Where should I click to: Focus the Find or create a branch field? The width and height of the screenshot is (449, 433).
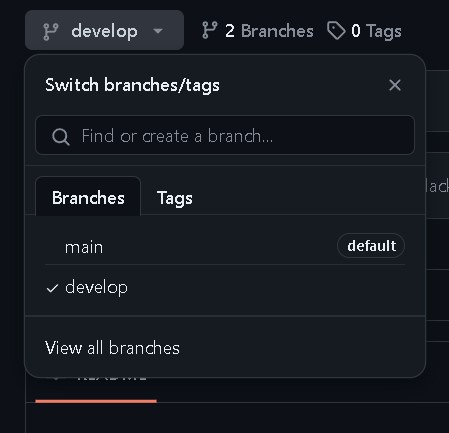[225, 135]
